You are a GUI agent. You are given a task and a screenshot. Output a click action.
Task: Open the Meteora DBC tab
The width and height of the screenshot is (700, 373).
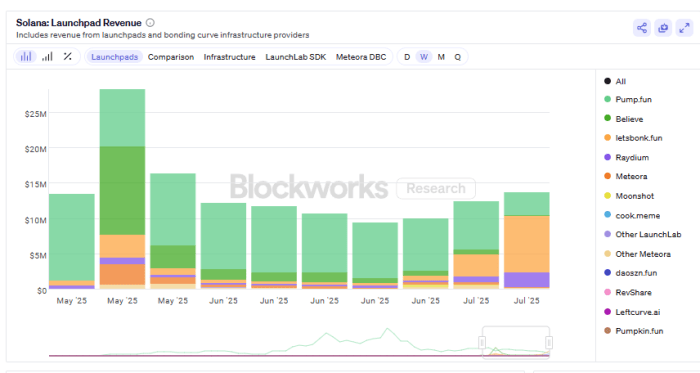[361, 57]
